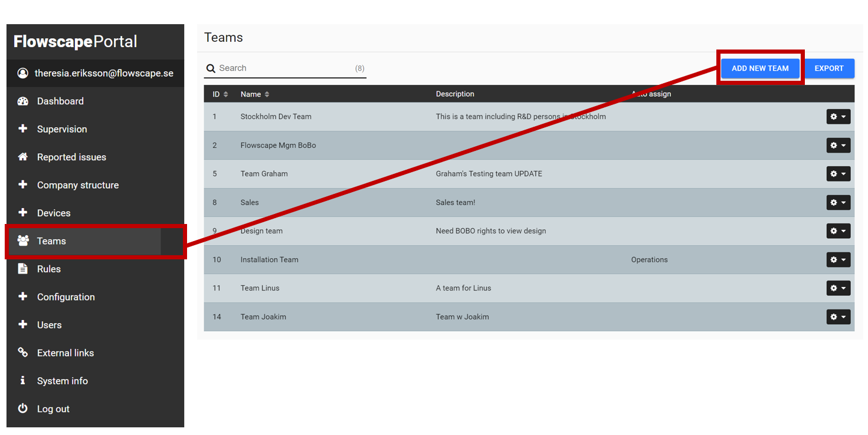Click the Description column header

coord(455,94)
